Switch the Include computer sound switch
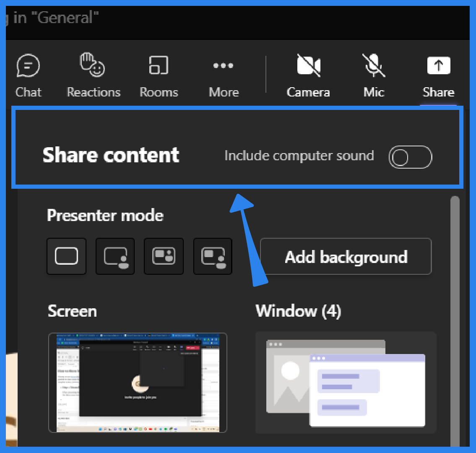476x453 pixels. pyautogui.click(x=410, y=157)
